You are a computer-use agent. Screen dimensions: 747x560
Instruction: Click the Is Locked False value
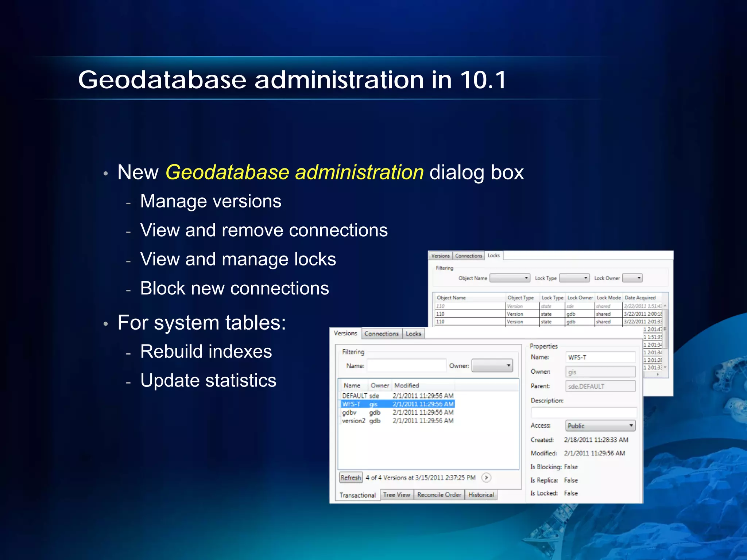click(x=571, y=493)
